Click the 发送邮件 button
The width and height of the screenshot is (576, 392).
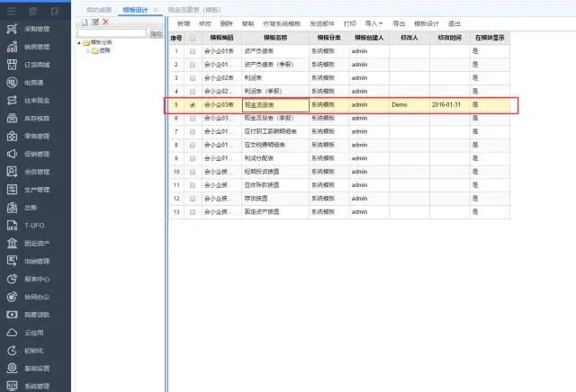(x=322, y=23)
